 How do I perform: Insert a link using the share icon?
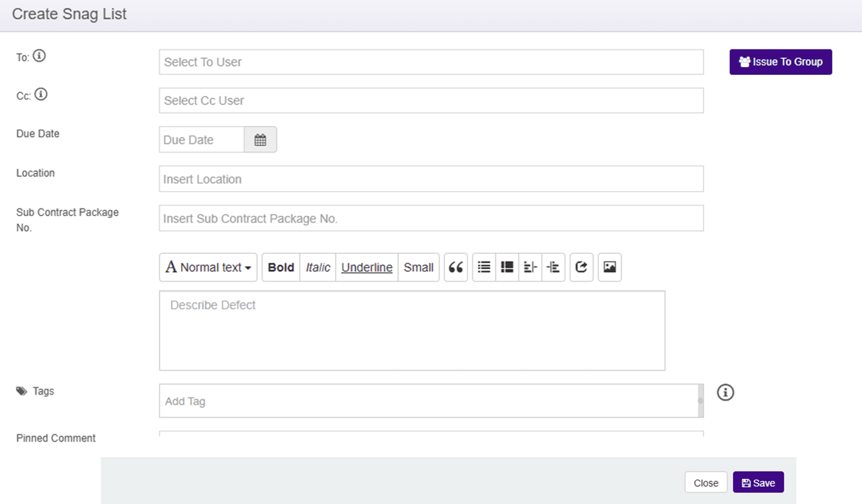(x=582, y=267)
